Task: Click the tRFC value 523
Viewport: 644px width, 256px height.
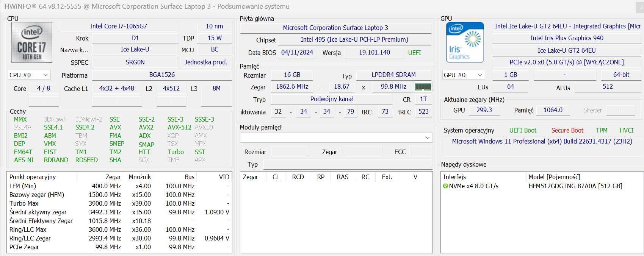Action: (423, 111)
